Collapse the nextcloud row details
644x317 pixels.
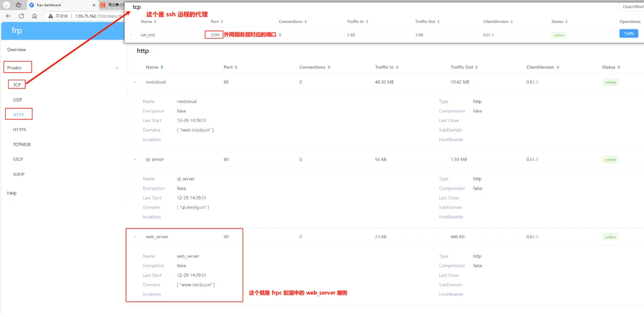pyautogui.click(x=135, y=82)
